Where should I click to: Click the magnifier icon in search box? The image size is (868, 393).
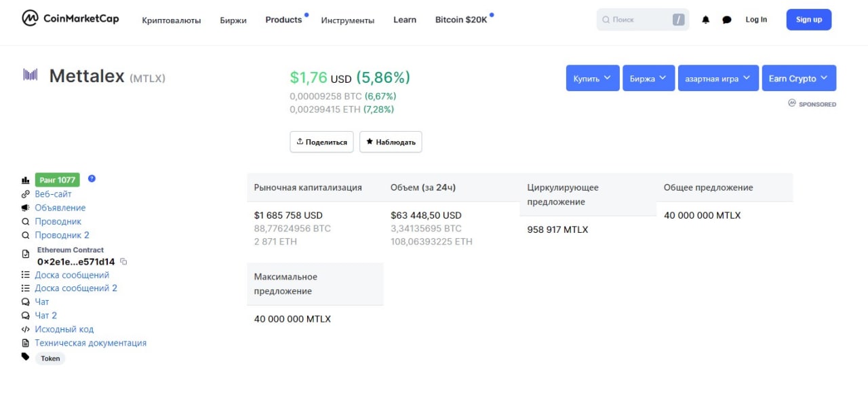click(x=606, y=20)
